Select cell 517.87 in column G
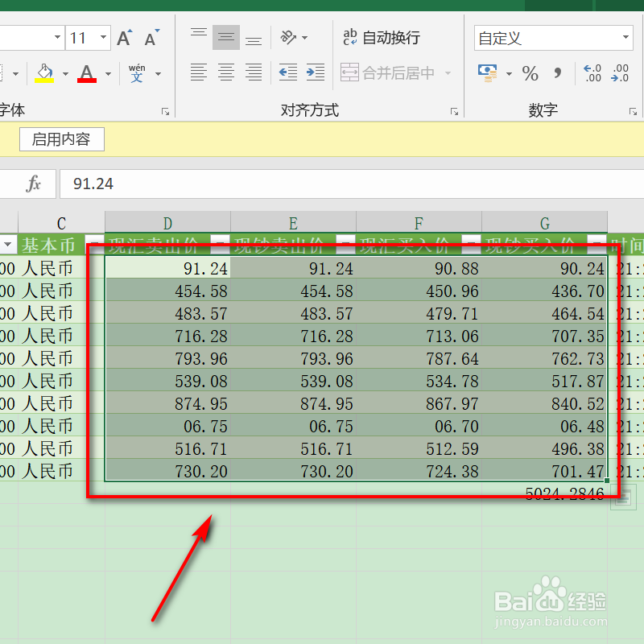 [545, 381]
